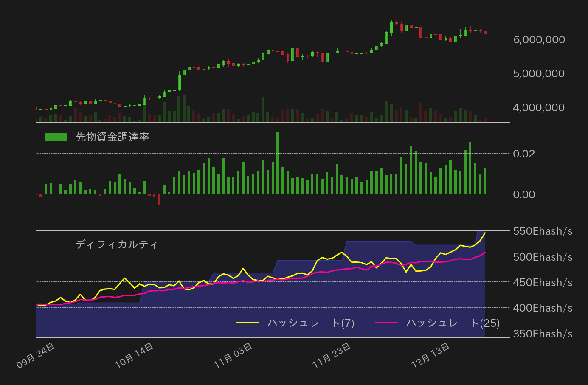This screenshot has height=385, width=588.
Task: Click the 350Ehash/s axis label
Action: 543,334
